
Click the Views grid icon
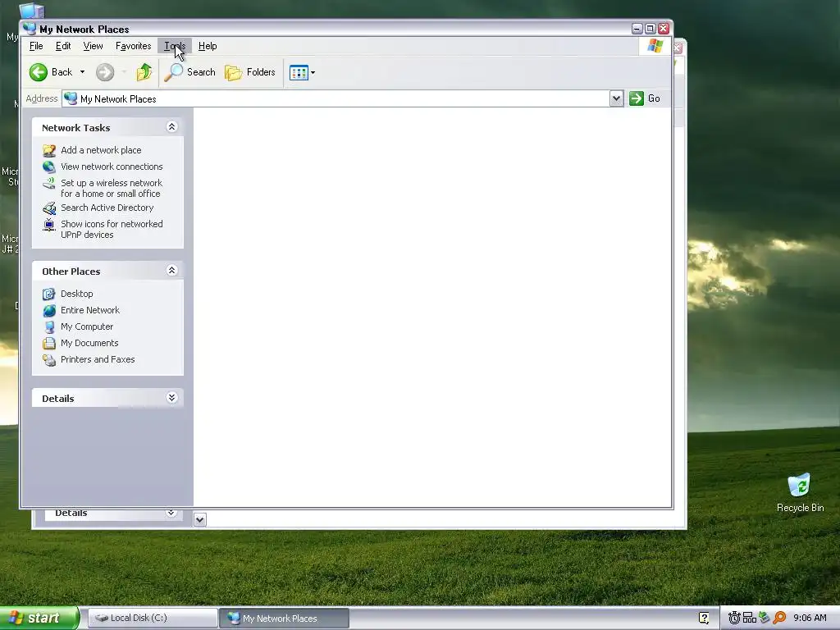[299, 72]
